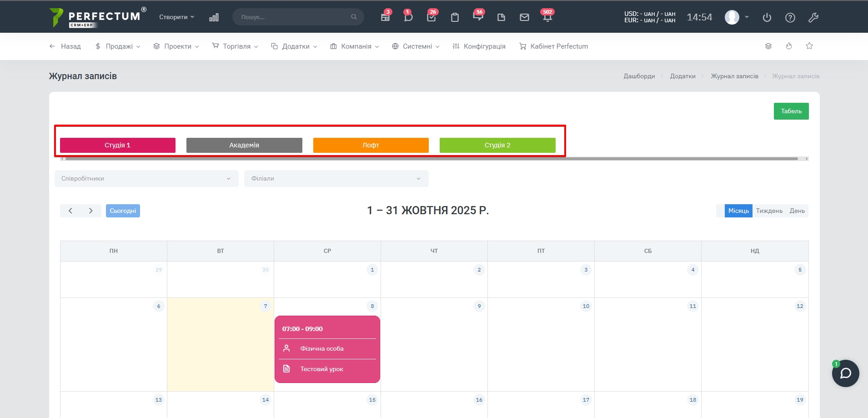This screenshot has height=418, width=868.
Task: Open the Філіали filter dropdown
Action: pyautogui.click(x=336, y=178)
